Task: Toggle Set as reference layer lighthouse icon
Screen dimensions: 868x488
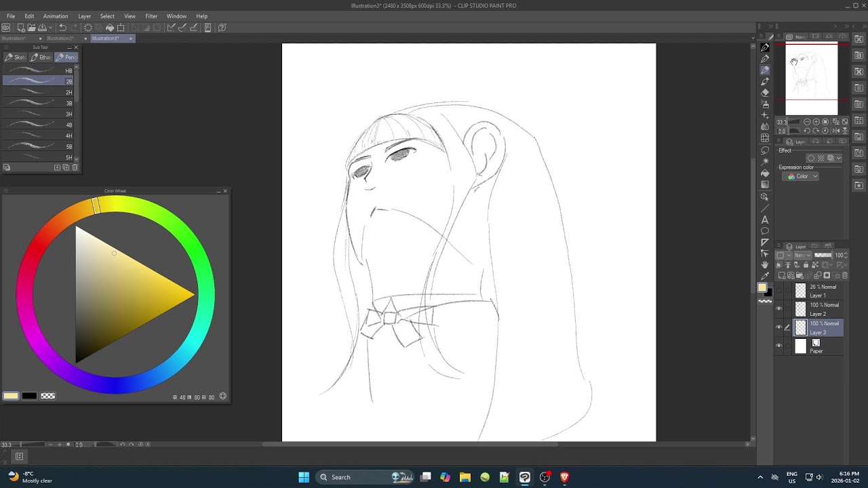Action: (788, 265)
